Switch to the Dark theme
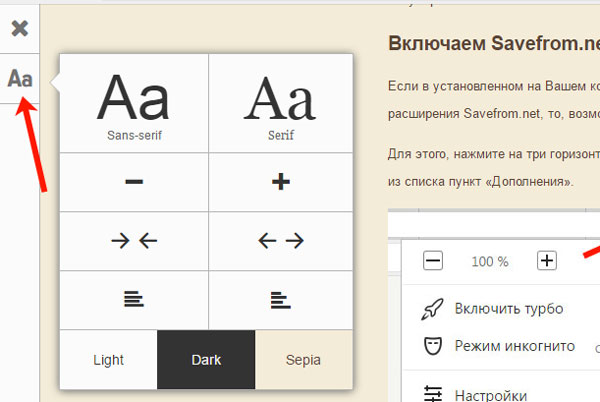 (206, 359)
